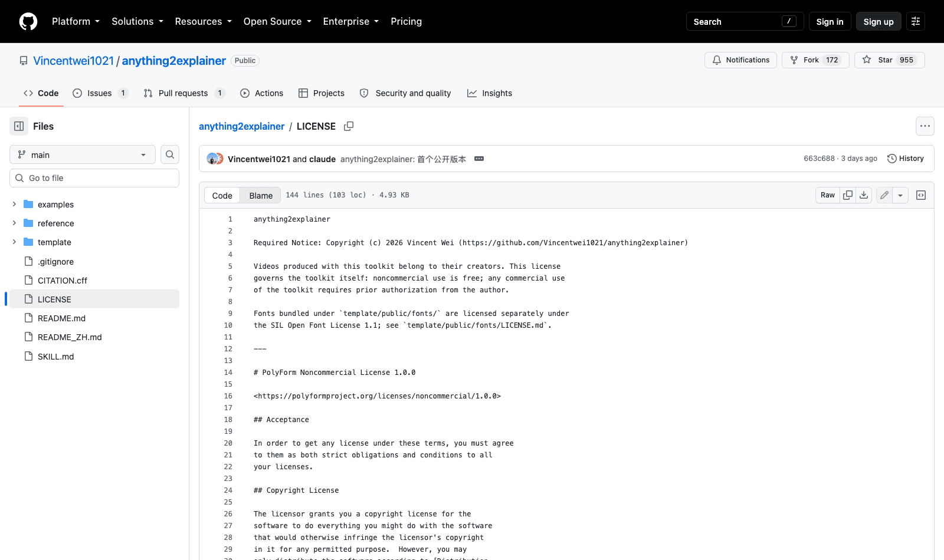
Task: Focus the GitHub Search field
Action: point(745,22)
